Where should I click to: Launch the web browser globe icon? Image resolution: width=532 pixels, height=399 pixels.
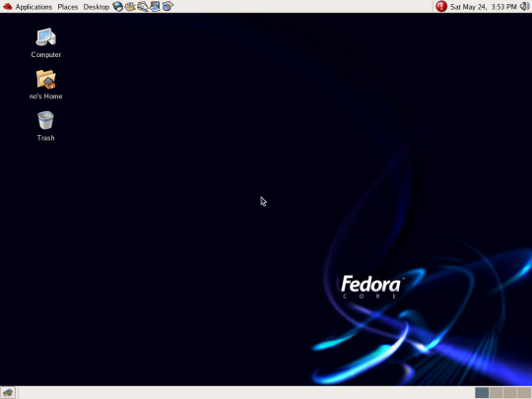[x=118, y=7]
